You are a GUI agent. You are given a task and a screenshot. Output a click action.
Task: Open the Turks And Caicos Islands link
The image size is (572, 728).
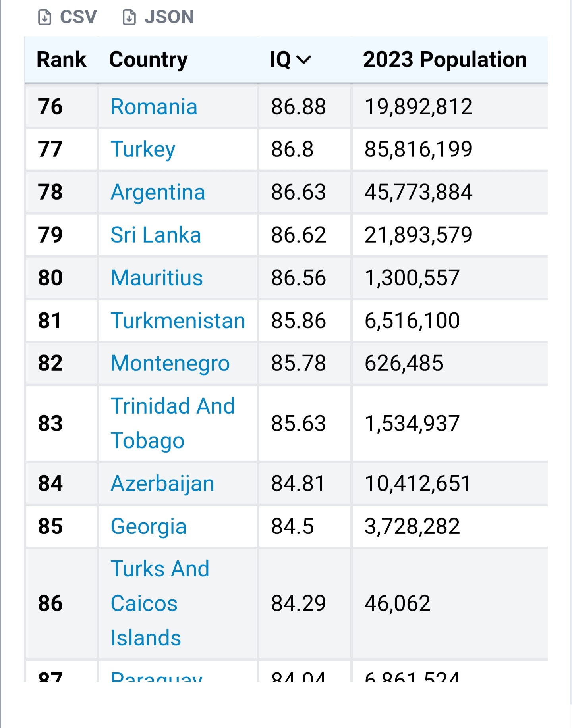160,603
